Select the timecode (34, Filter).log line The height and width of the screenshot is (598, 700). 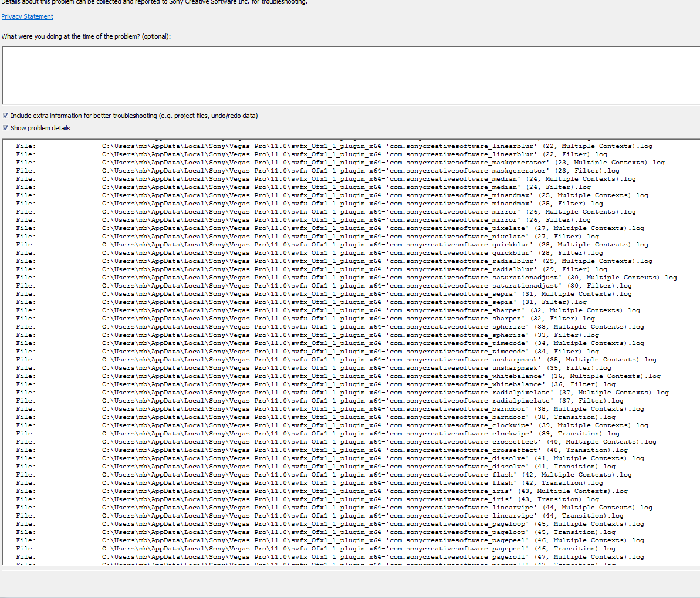click(307, 352)
